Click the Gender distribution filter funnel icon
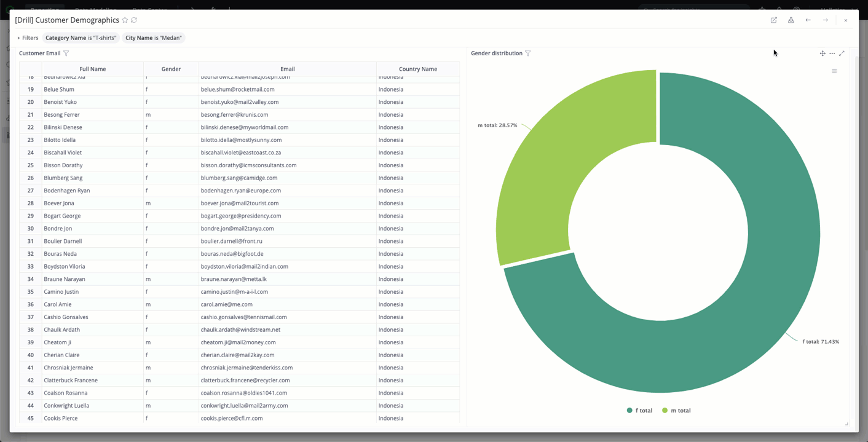 528,53
